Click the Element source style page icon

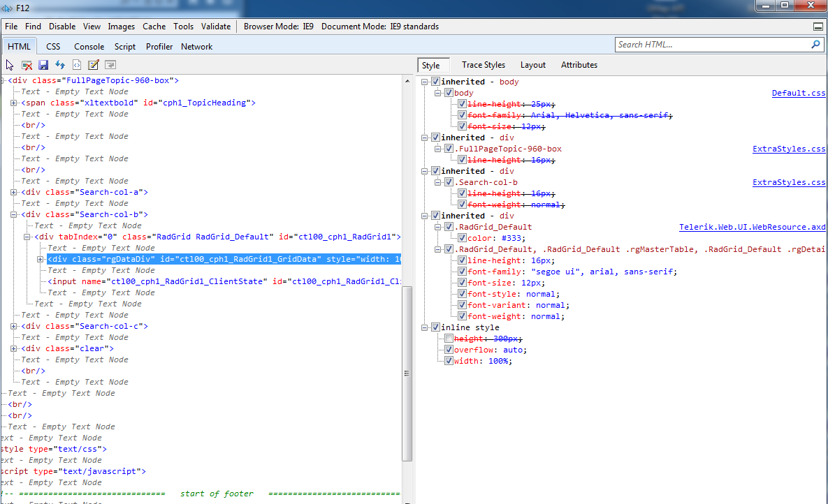click(77, 65)
